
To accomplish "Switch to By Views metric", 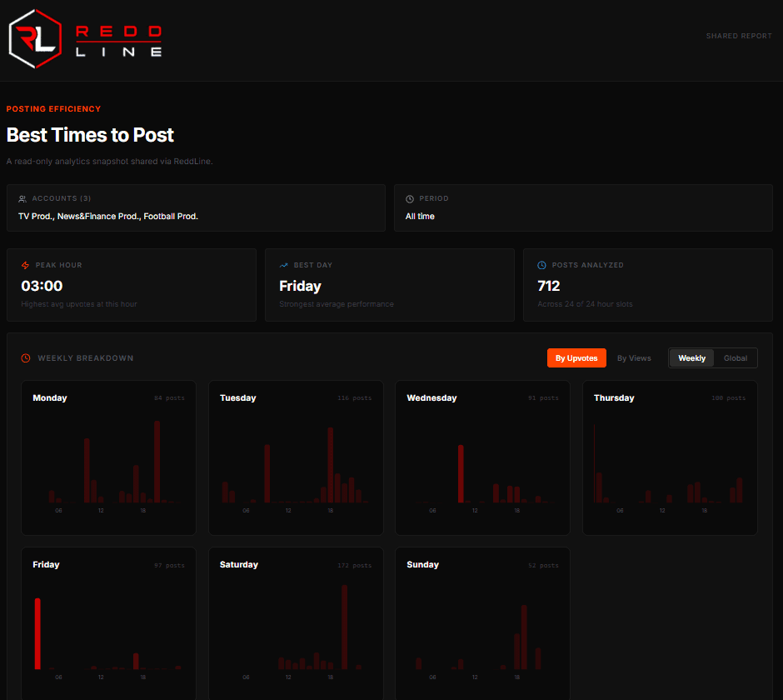I will [x=634, y=358].
